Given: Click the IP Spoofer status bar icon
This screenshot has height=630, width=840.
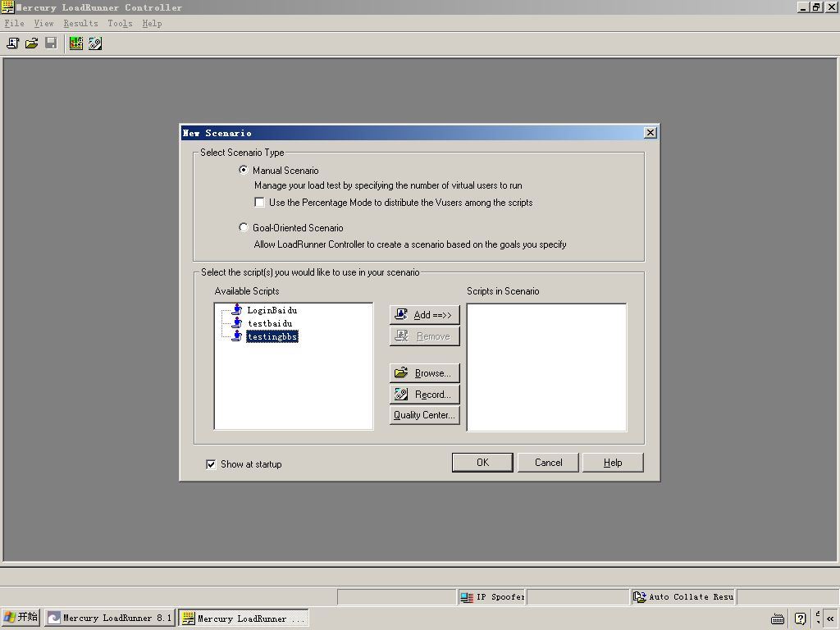Looking at the screenshot, I should (467, 597).
